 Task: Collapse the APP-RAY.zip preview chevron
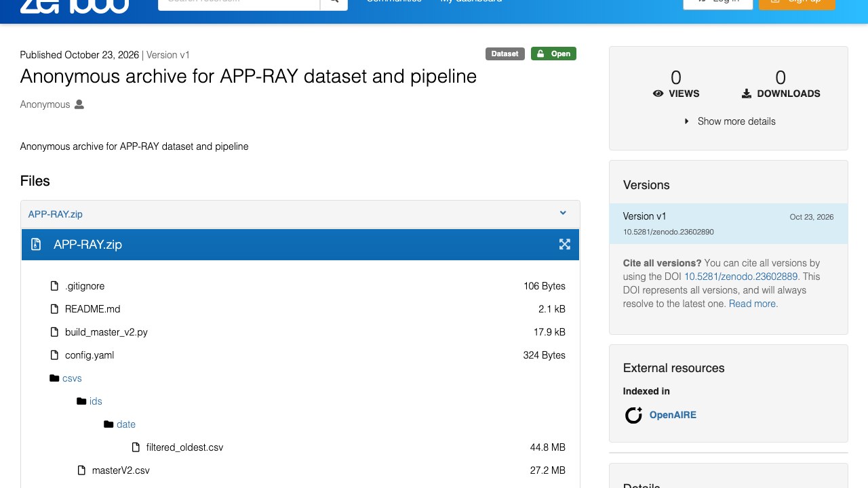[x=563, y=213]
